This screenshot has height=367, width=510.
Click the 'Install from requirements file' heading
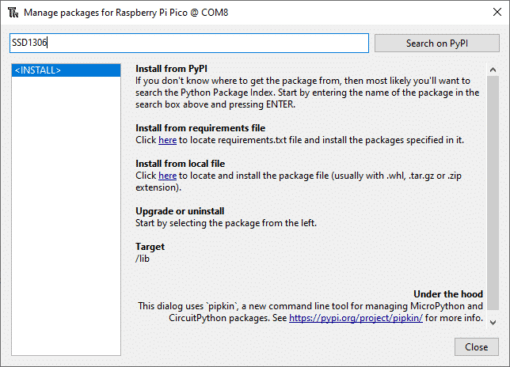(x=200, y=128)
